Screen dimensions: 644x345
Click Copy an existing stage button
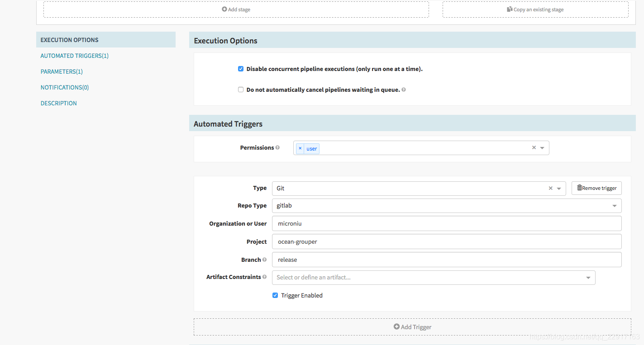pyautogui.click(x=535, y=9)
